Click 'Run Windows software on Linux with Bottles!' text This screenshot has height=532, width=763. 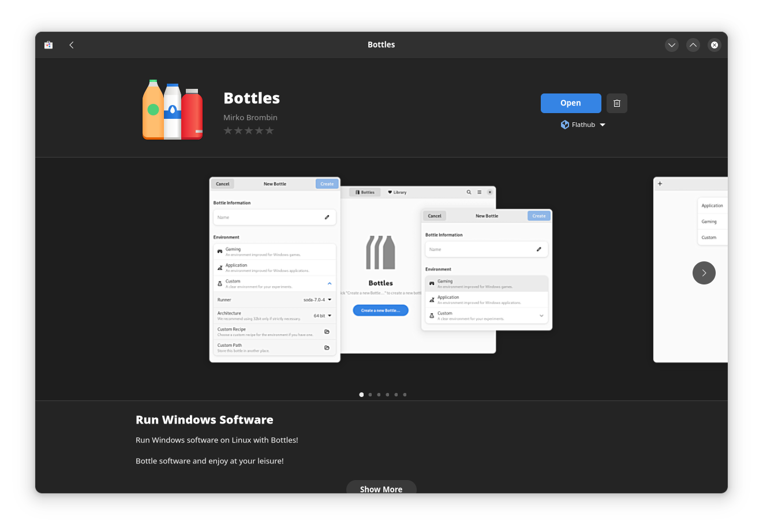click(x=217, y=440)
